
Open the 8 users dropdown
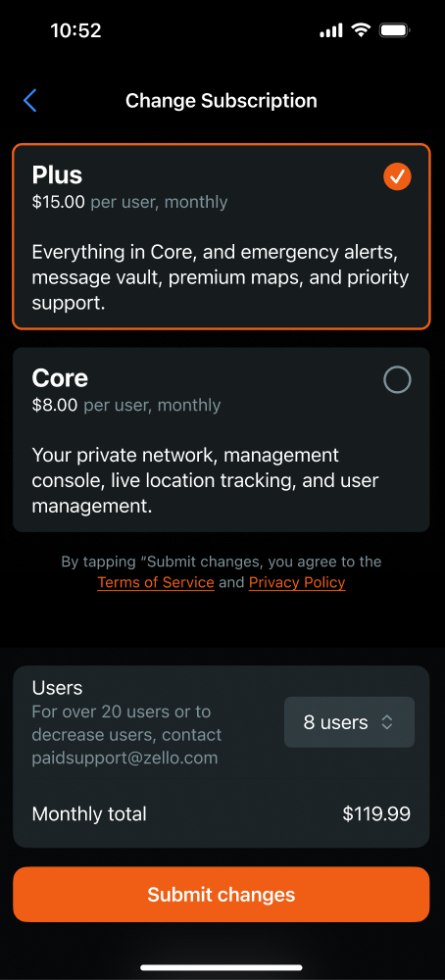349,722
